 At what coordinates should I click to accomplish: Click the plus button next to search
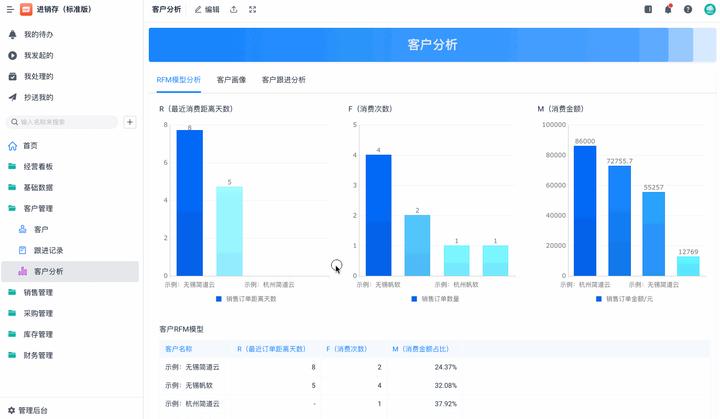[130, 122]
